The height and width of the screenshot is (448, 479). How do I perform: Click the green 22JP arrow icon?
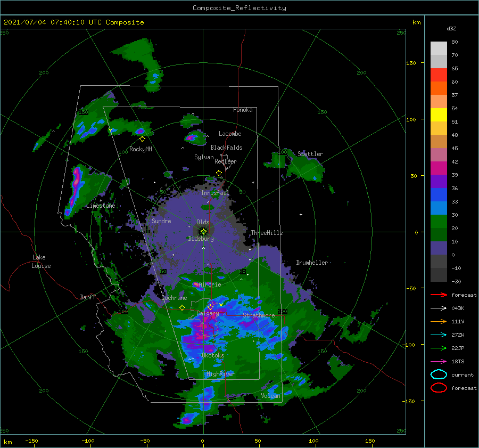click(x=439, y=348)
